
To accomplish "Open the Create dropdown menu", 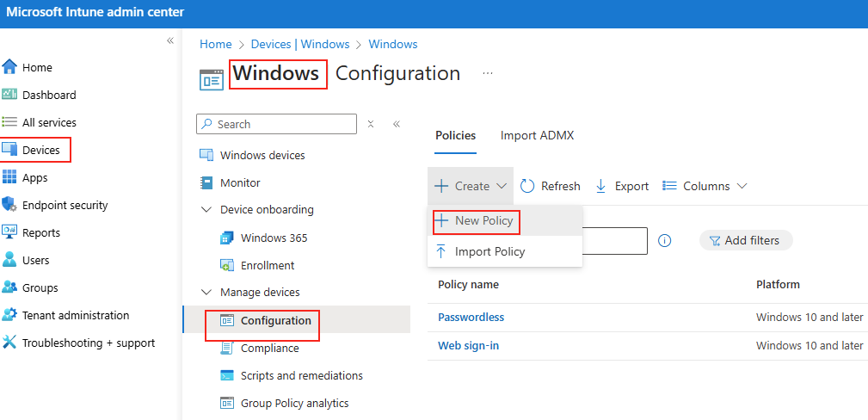I will [471, 186].
